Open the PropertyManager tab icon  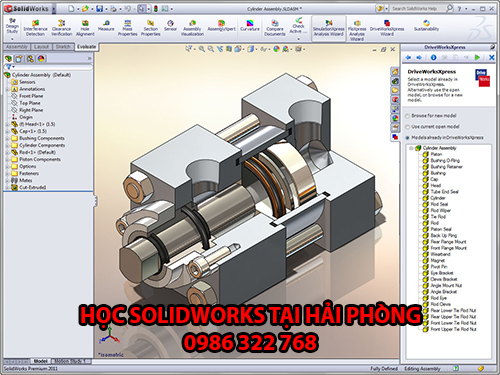[x=19, y=59]
